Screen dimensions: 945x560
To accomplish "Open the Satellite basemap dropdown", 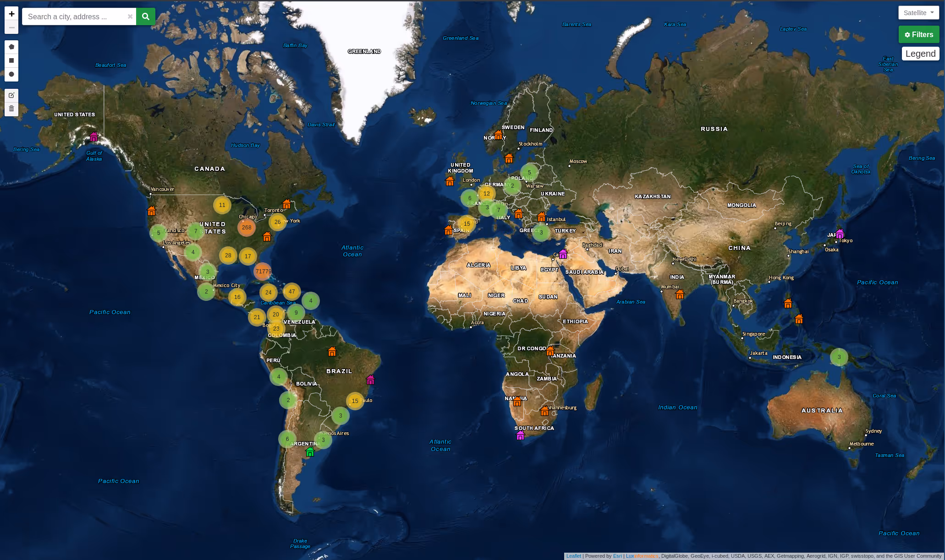I will coord(918,13).
